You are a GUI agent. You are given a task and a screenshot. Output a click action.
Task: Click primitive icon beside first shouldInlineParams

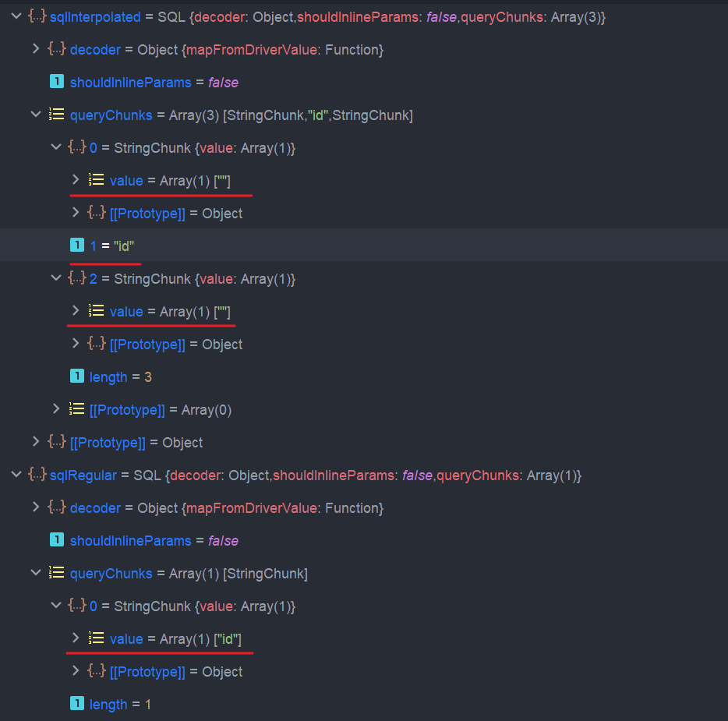point(57,82)
